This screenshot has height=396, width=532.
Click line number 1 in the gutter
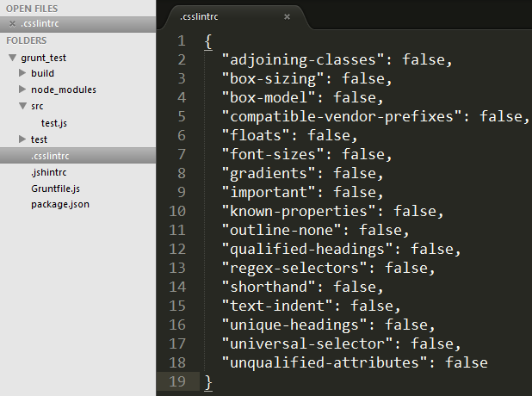(x=181, y=41)
